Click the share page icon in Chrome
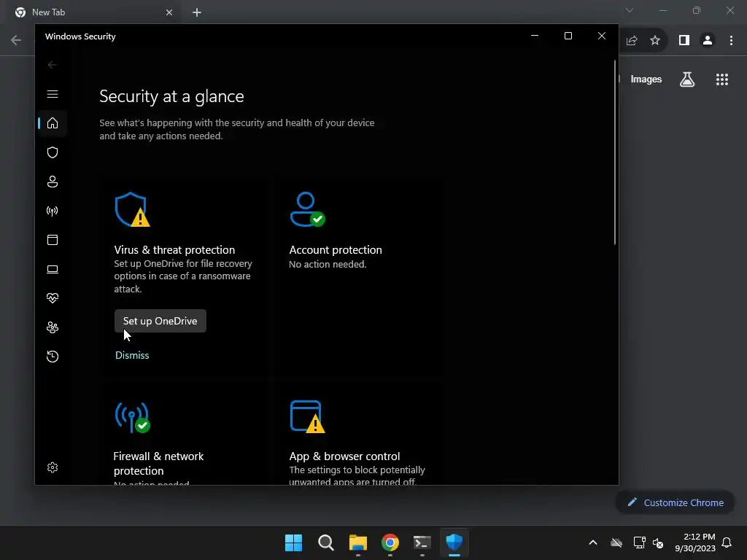The image size is (747, 560). [632, 41]
